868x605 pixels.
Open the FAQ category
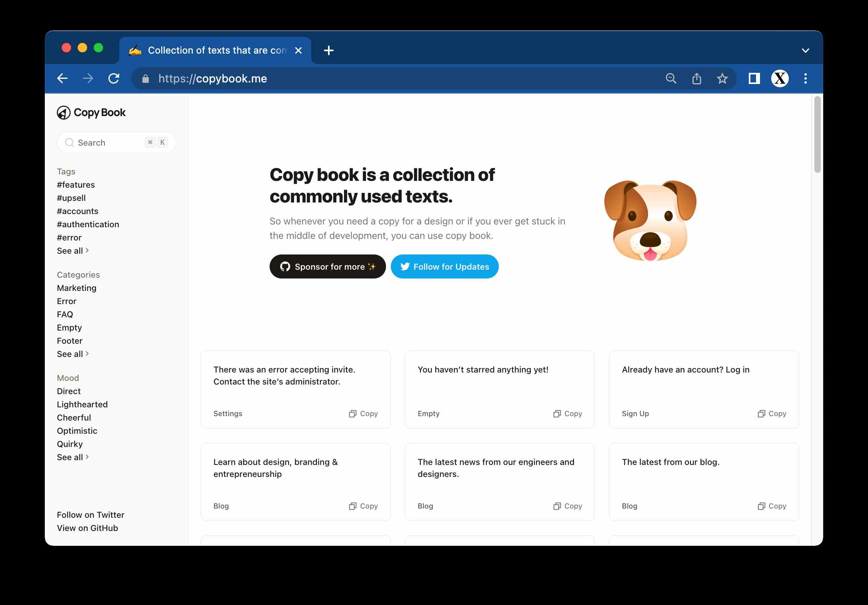(x=65, y=315)
